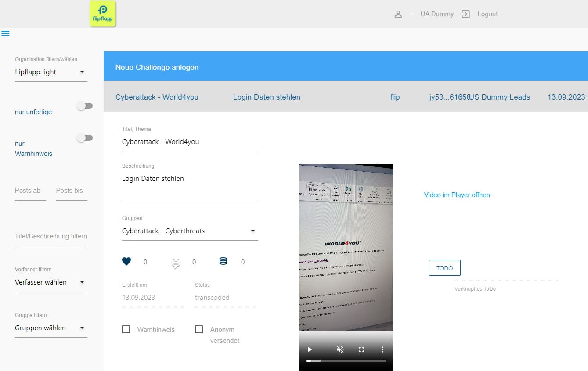Click the row date '13.09.2023'
This screenshot has width=588, height=371.
(566, 97)
